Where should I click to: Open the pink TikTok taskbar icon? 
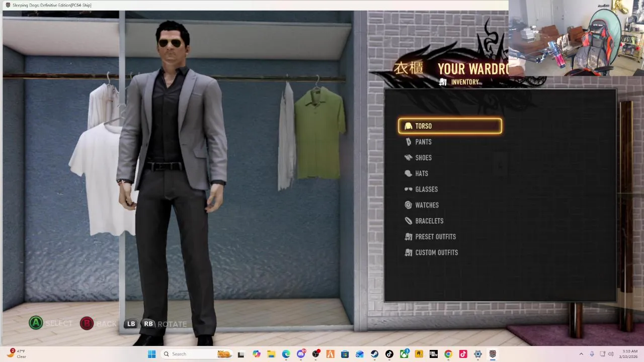point(463,354)
